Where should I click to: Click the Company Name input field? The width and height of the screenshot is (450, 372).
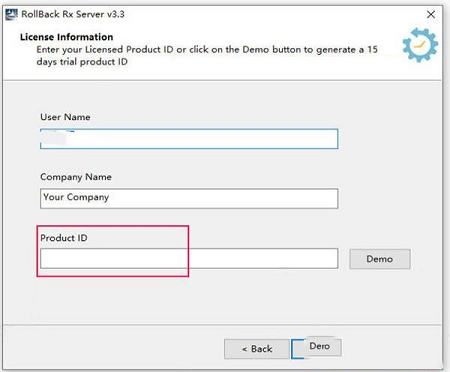click(x=189, y=198)
